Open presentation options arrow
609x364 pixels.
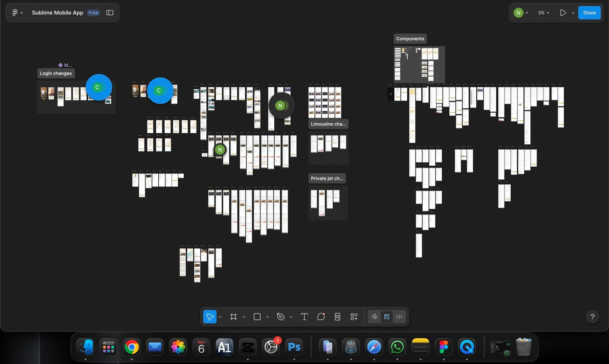(x=573, y=13)
